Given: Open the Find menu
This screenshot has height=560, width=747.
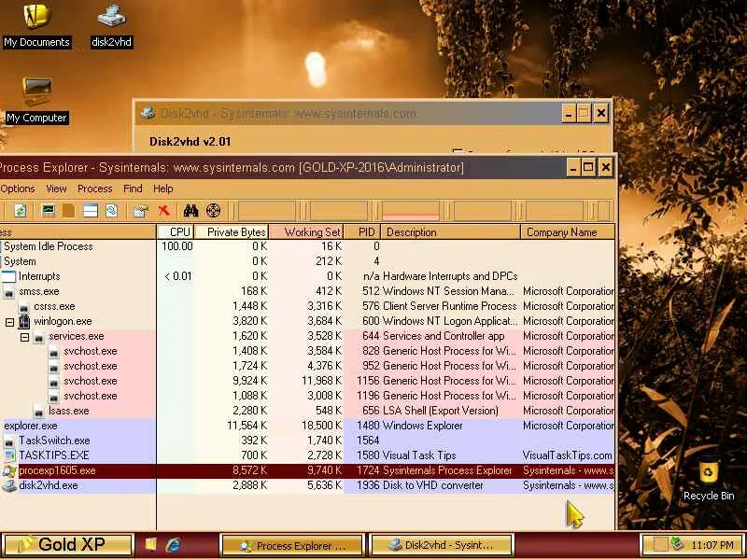Looking at the screenshot, I should click(x=133, y=189).
